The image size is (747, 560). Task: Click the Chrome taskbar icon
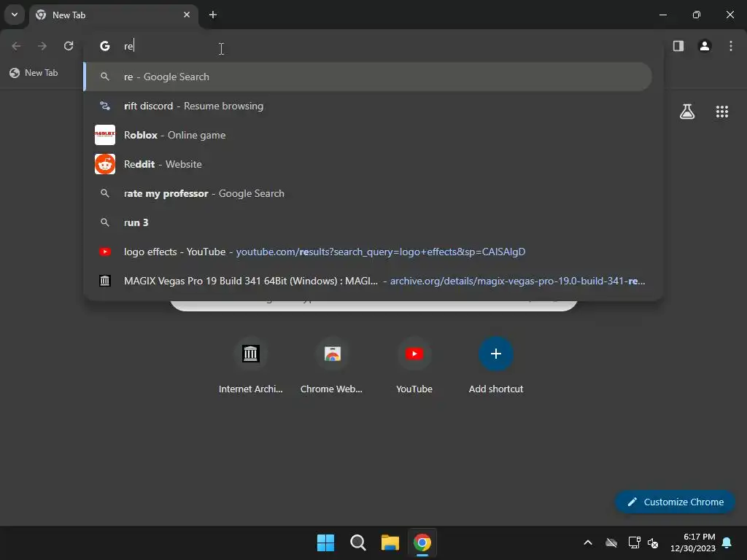click(x=422, y=542)
